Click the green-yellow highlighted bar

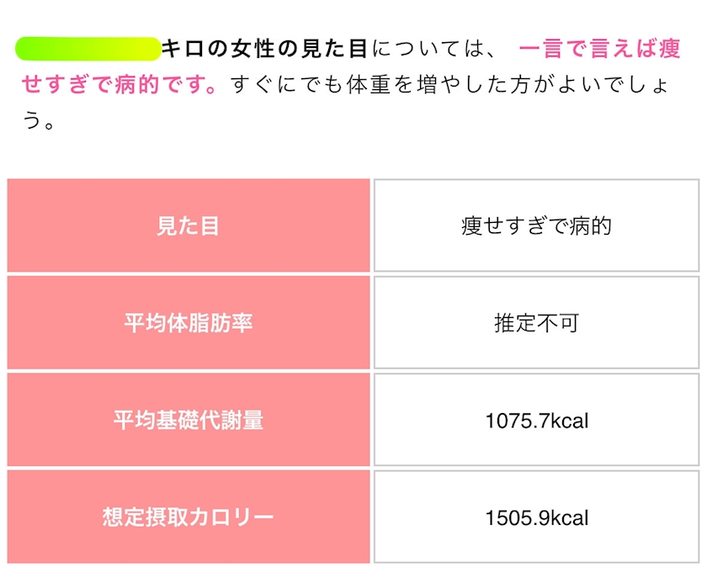pyautogui.click(x=88, y=50)
